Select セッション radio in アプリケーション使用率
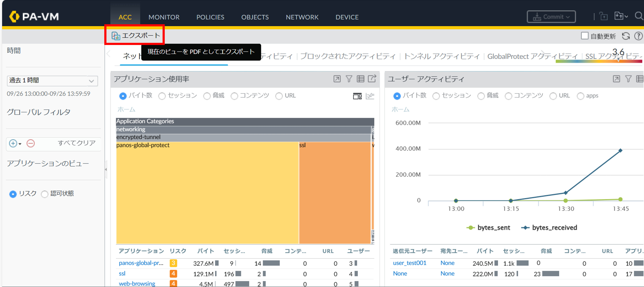The height and width of the screenshot is (287, 644). pos(162,96)
